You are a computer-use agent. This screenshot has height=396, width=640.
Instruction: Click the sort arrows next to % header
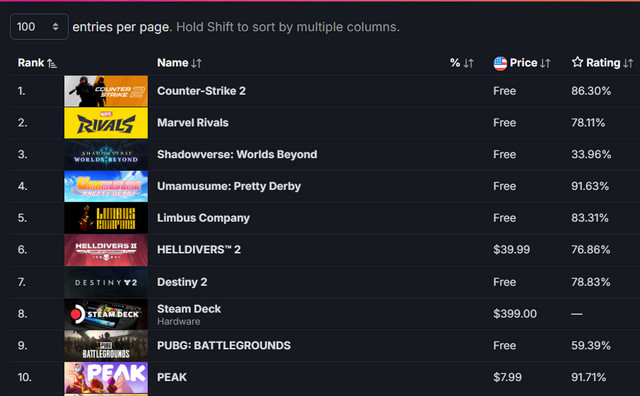coord(469,63)
